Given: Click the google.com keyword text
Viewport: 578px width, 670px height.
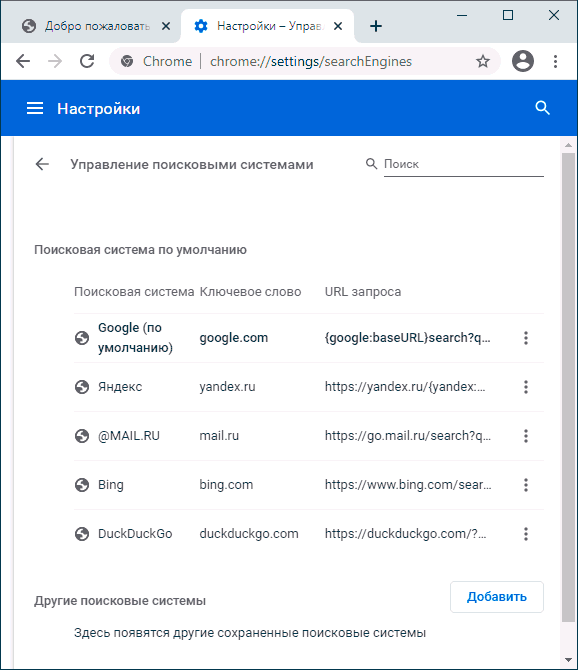Looking at the screenshot, I should pyautogui.click(x=234, y=338).
